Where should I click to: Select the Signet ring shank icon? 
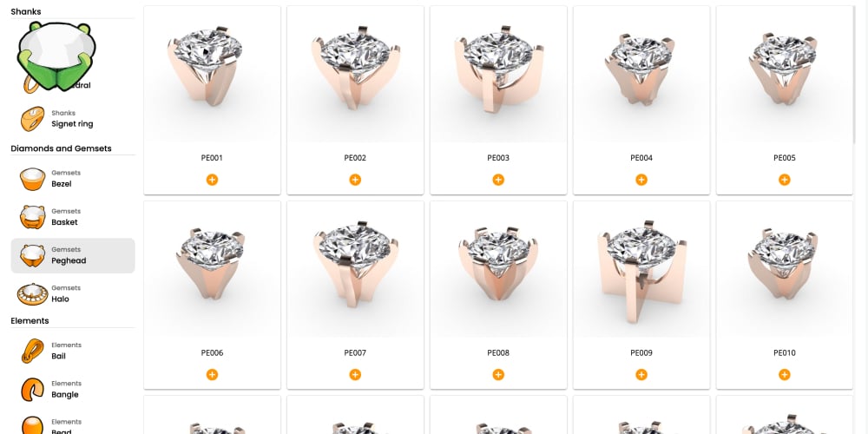(33, 118)
